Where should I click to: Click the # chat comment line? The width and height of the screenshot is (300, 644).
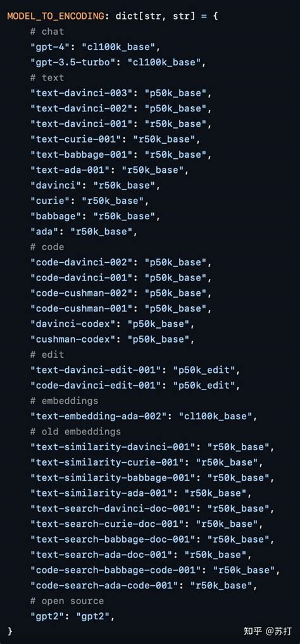[47, 32]
